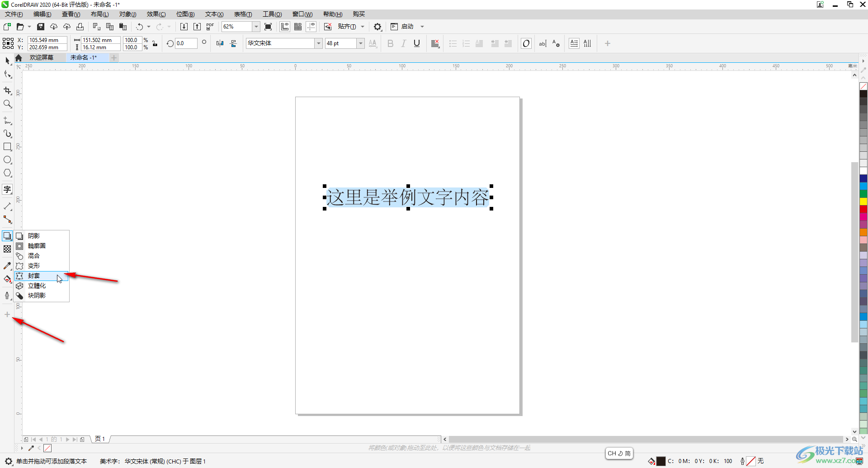The height and width of the screenshot is (468, 868).
Task: Open the font size 48 pt dropdown
Action: (x=361, y=43)
